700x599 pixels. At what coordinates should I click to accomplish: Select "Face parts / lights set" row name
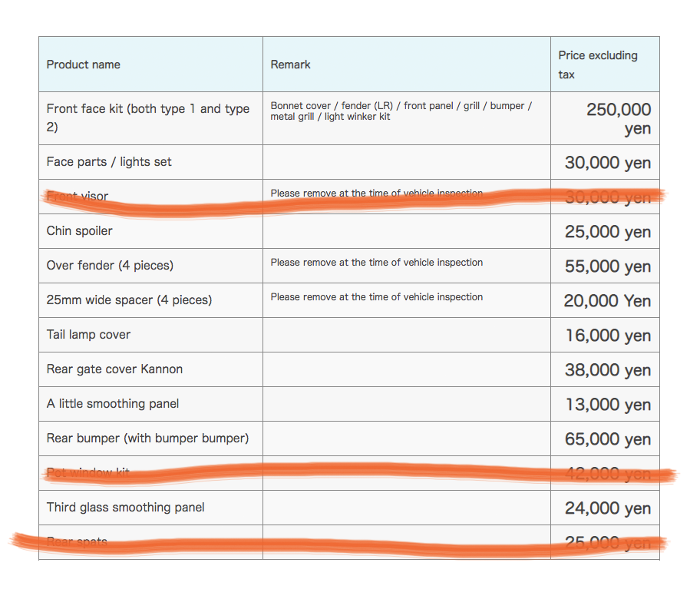click(x=109, y=162)
